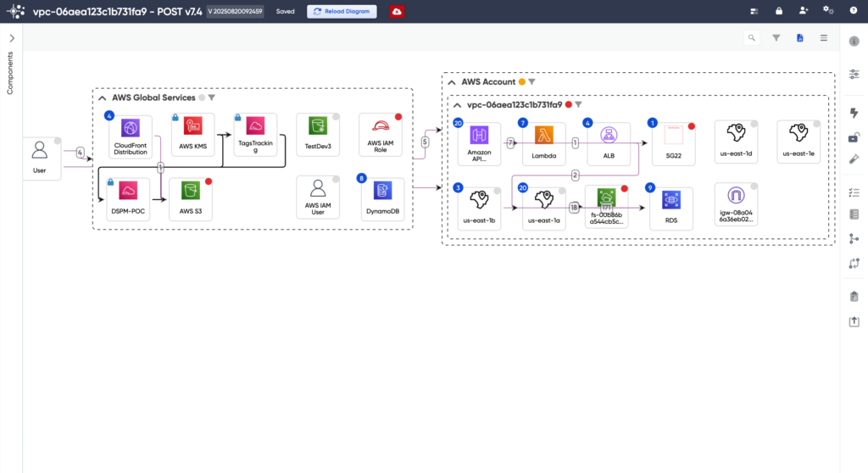Screen dimensions: 868x473
Task: Click the sync arrows icon in sidebar
Action: 854,264
